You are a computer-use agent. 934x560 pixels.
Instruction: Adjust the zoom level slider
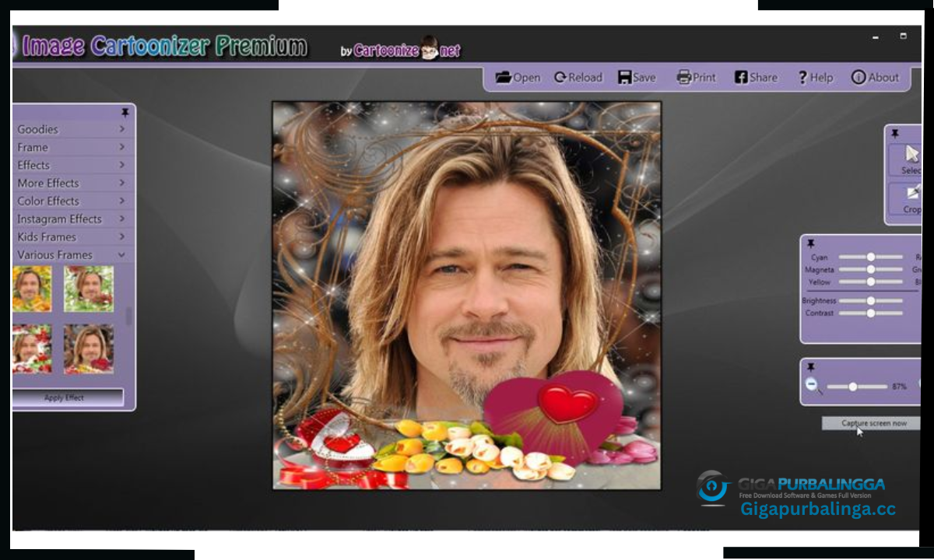tap(857, 387)
